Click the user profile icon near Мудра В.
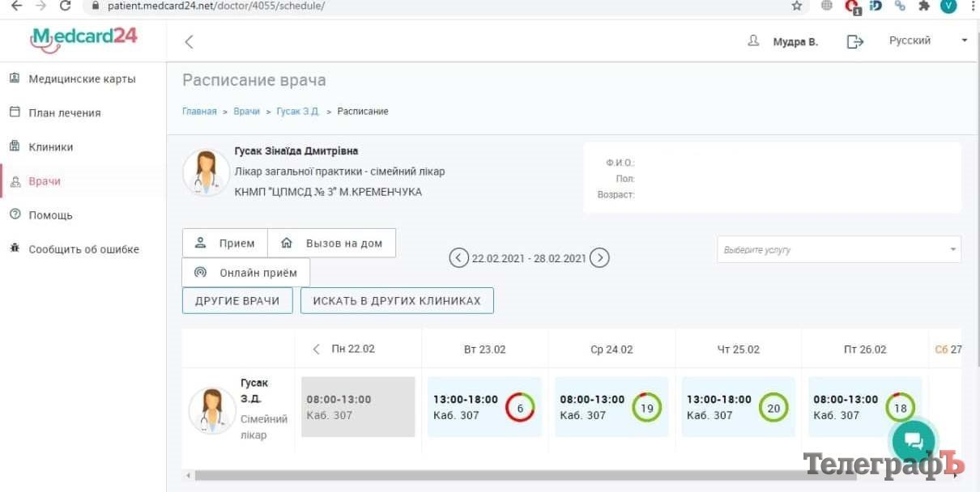The width and height of the screenshot is (980, 492). (x=753, y=41)
